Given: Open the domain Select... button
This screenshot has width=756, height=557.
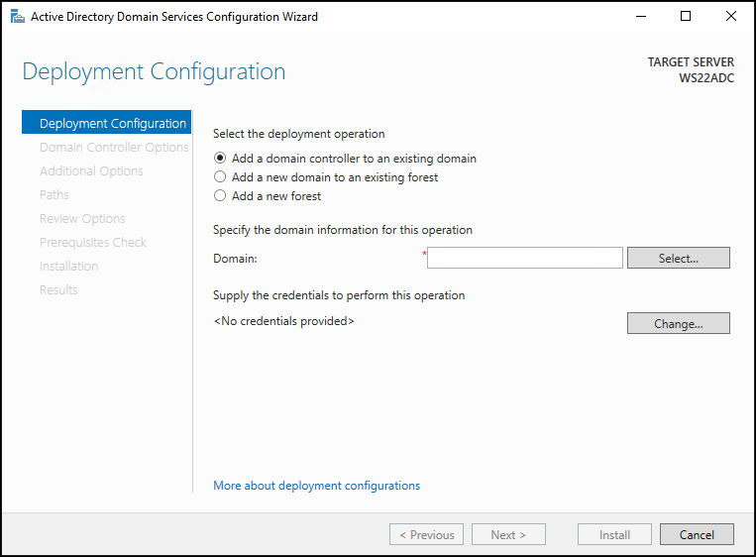Looking at the screenshot, I should [679, 258].
